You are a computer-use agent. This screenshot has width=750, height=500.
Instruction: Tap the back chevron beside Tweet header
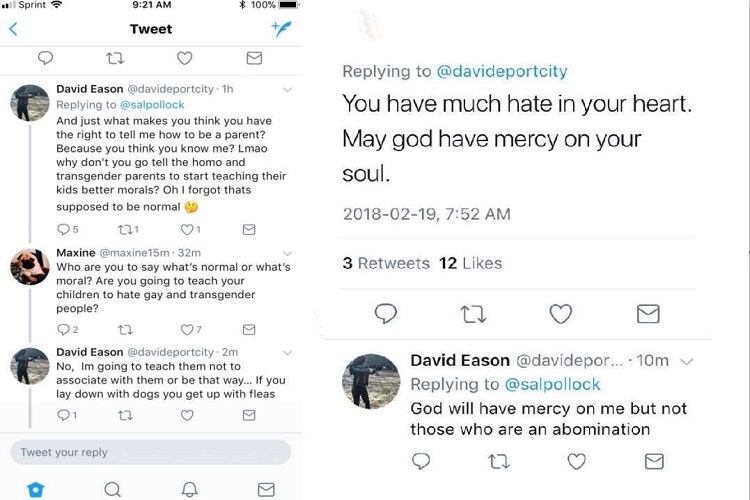tap(13, 29)
